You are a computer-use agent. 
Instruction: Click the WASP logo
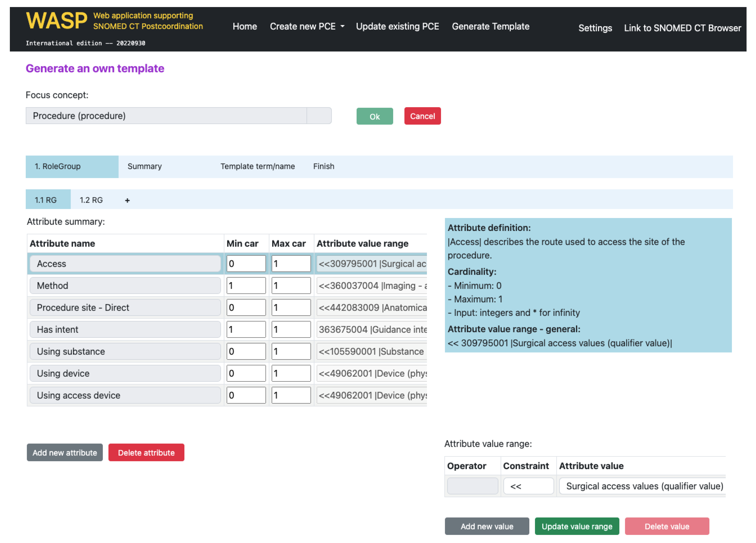pyautogui.click(x=56, y=21)
